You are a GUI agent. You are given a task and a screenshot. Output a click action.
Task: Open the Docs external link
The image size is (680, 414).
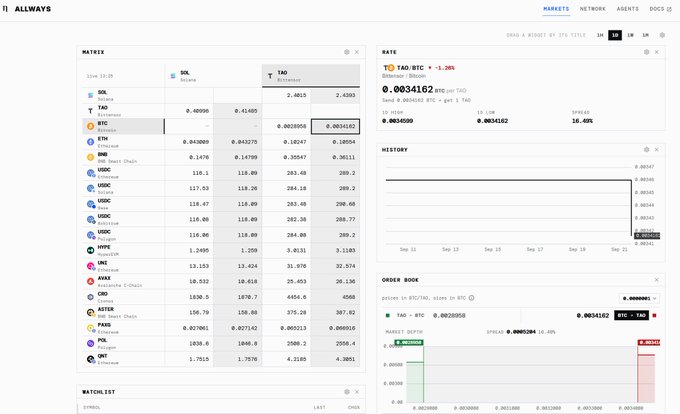(x=660, y=9)
